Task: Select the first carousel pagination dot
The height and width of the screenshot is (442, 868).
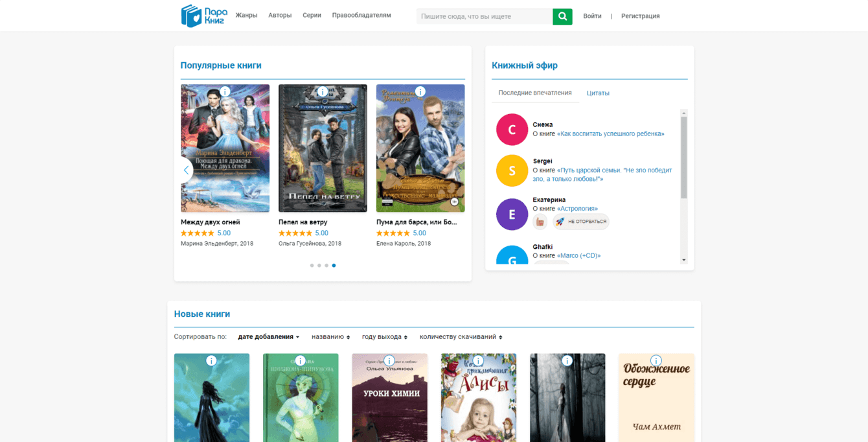Action: (312, 266)
